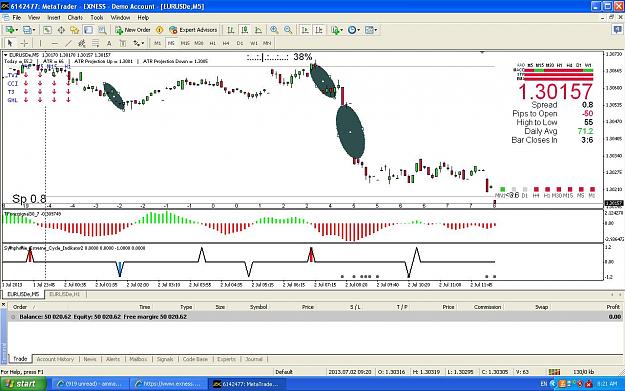Select the M1 timeframe button

158,43
